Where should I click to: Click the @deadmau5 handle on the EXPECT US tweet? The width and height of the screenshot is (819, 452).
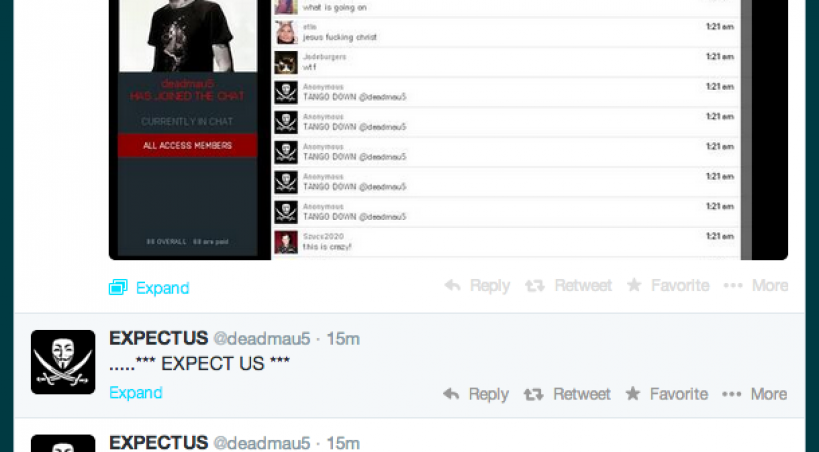[x=262, y=339]
